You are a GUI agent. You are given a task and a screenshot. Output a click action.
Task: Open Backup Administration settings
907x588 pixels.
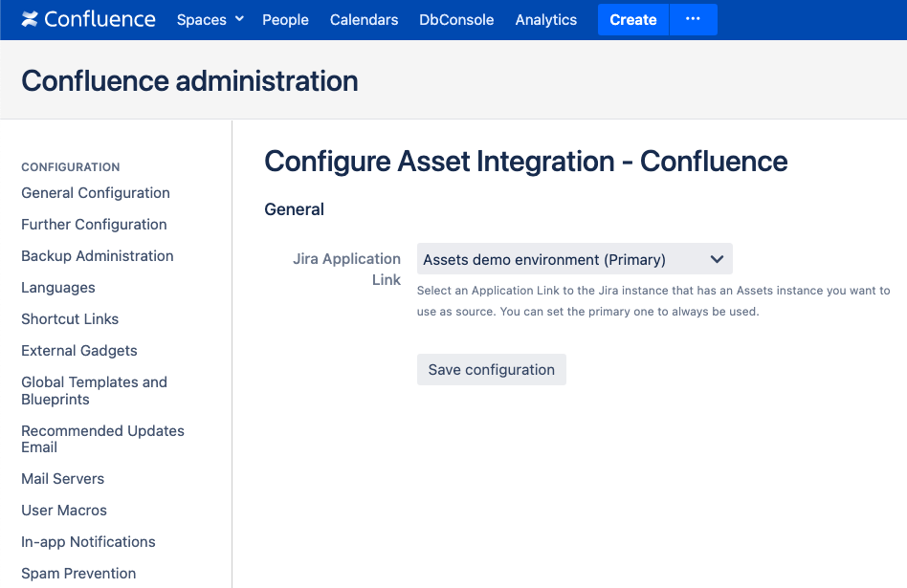click(x=98, y=256)
